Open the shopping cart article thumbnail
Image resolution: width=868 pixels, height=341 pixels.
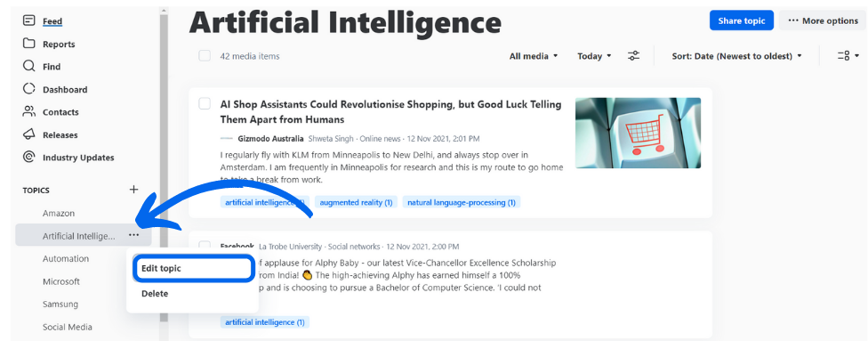638,133
